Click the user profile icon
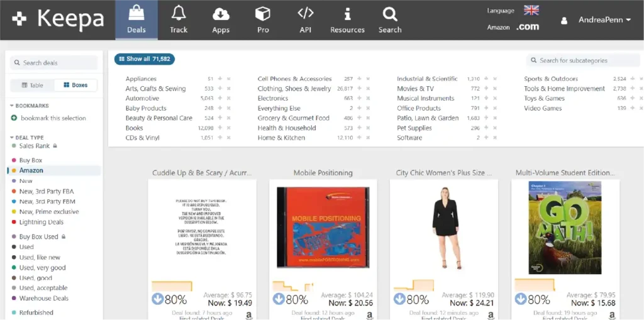This screenshot has width=644, height=320. (x=564, y=20)
